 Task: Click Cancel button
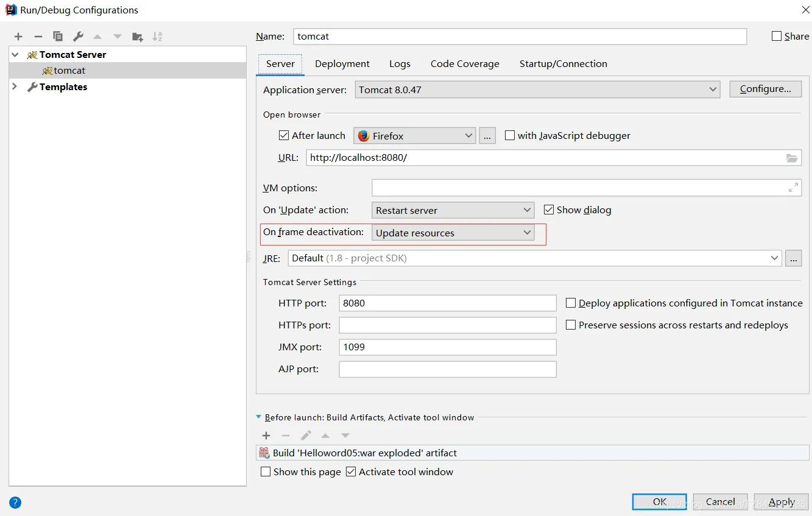tap(721, 502)
